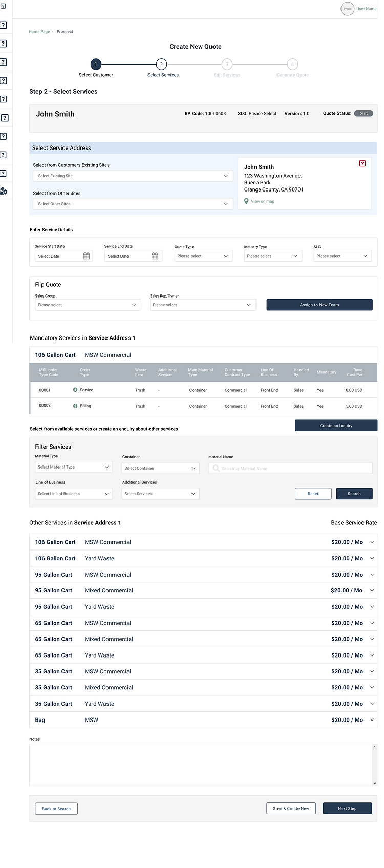Click the Draft quote status badge
This screenshot has height=868, width=384.
tap(364, 113)
